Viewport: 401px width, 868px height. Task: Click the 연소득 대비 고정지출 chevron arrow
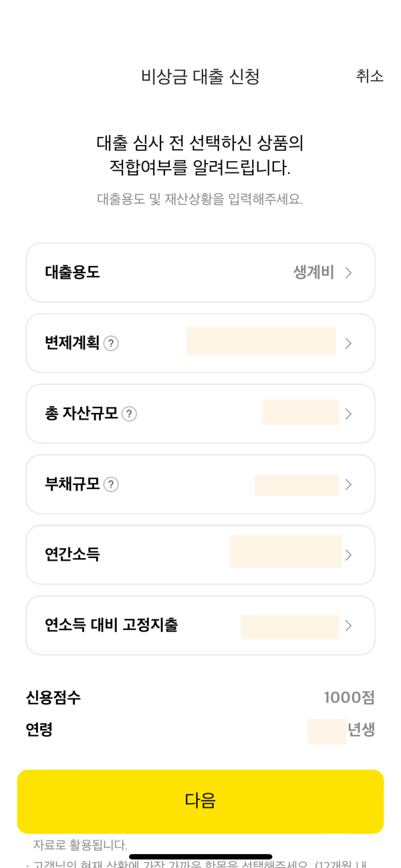click(348, 626)
